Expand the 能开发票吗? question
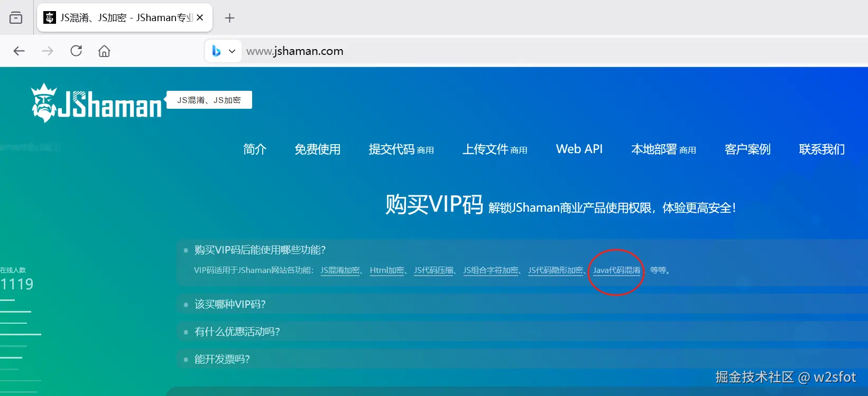868x396 pixels. coord(222,359)
